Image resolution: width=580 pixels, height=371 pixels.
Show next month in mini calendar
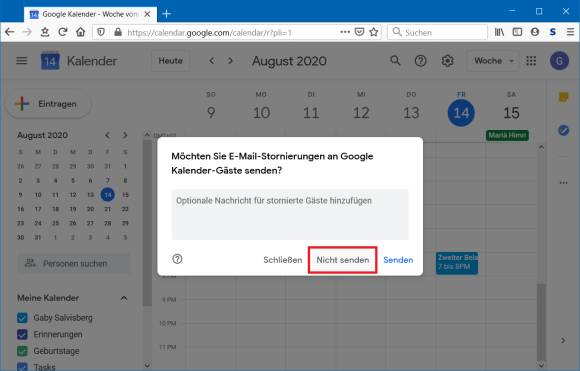(125, 135)
